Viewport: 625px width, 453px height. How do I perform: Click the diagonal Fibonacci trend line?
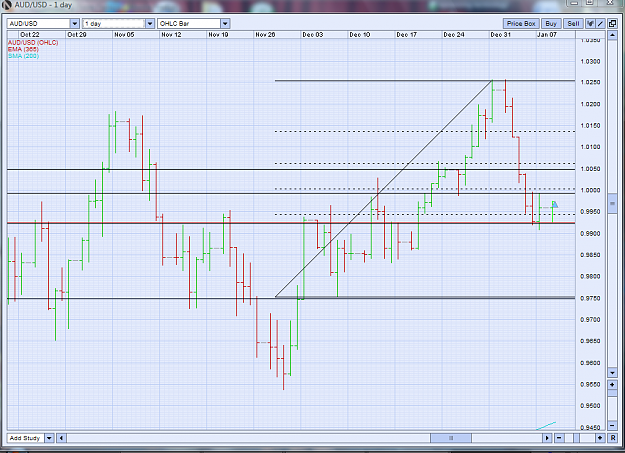click(x=384, y=189)
